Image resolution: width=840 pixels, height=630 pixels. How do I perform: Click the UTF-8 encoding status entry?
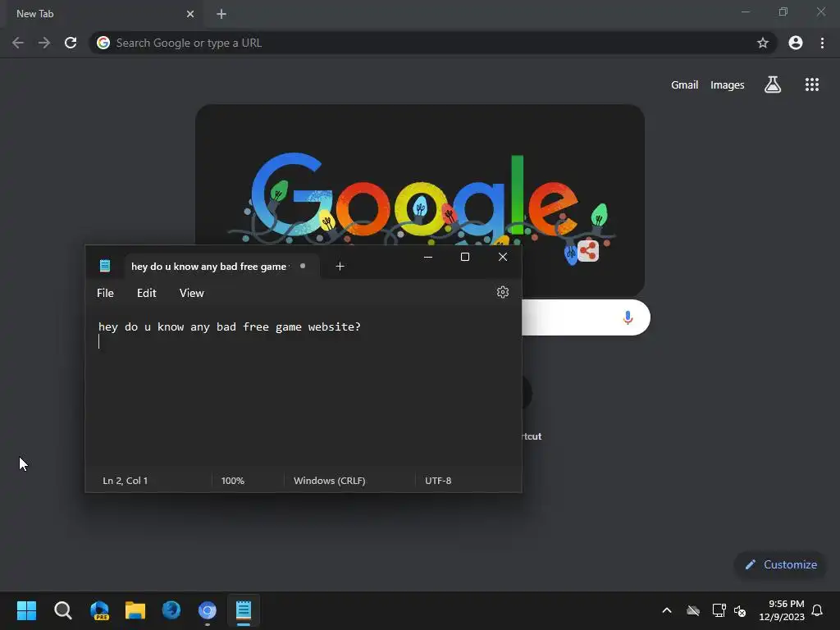coord(438,481)
